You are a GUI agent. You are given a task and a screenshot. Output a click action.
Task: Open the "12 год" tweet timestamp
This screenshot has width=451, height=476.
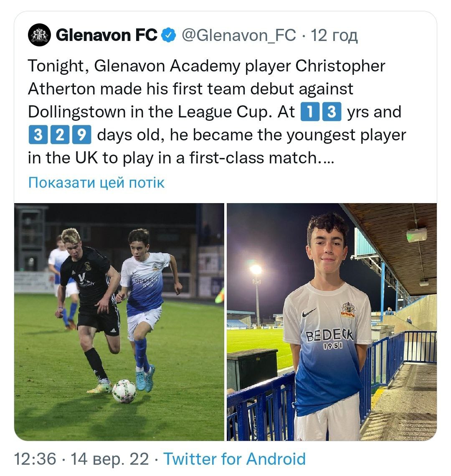coord(334,36)
